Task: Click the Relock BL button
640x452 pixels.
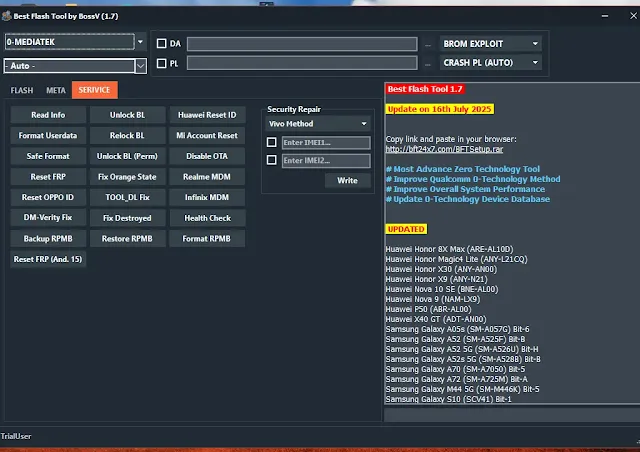Action: pos(127,136)
